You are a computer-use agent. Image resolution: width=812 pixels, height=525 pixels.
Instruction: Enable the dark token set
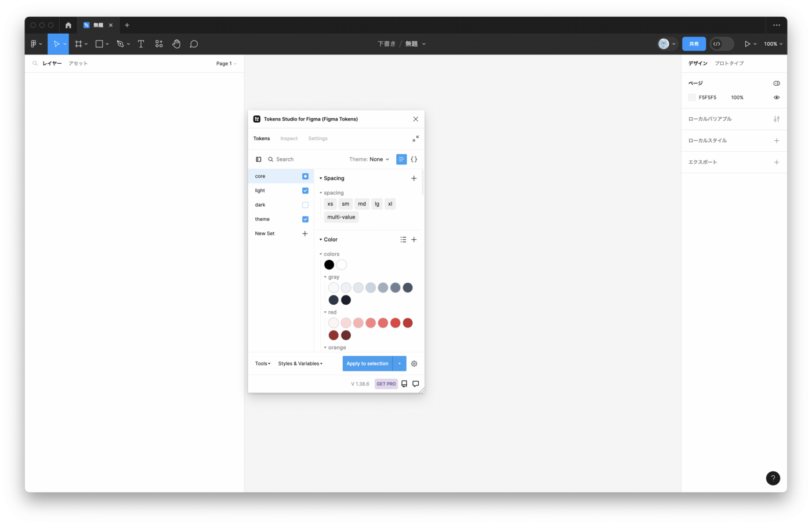305,205
